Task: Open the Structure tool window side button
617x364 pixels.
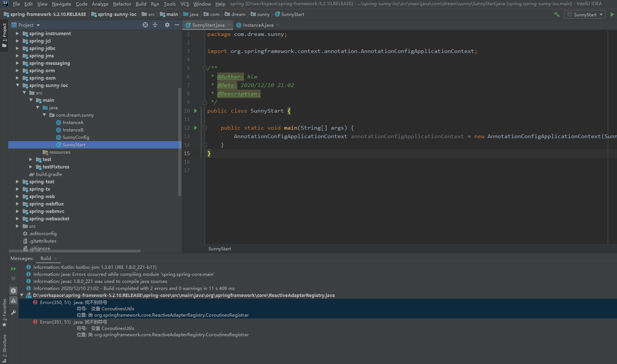Action: tap(4, 348)
